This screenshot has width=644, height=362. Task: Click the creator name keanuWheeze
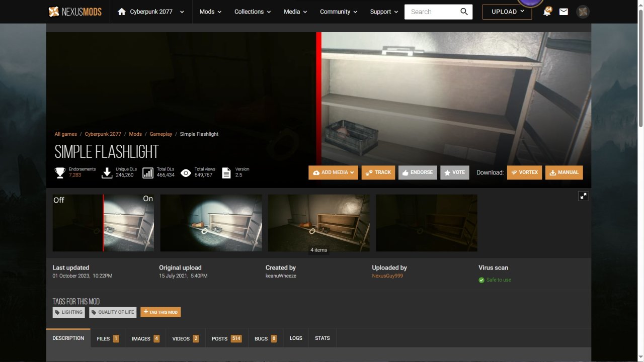[281, 276]
